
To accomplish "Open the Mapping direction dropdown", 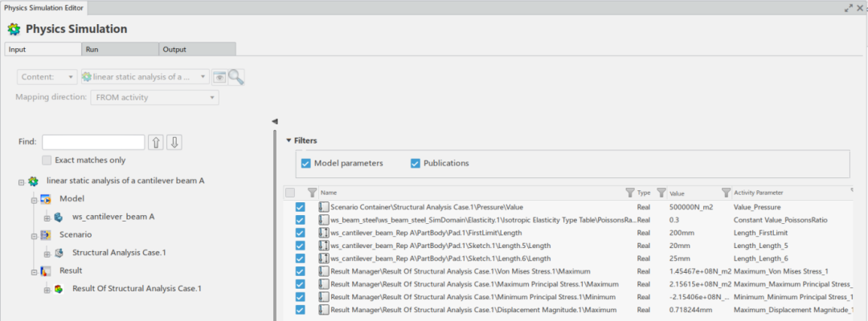I will point(154,97).
